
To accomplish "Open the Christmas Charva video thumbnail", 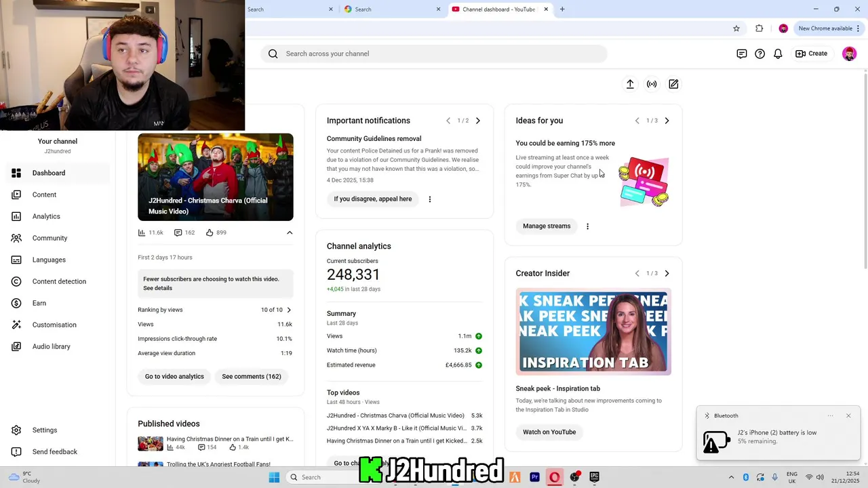I will pos(216,177).
